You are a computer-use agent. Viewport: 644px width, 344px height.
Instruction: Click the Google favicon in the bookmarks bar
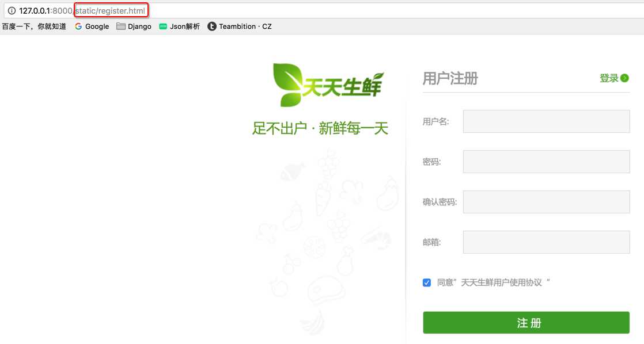[78, 26]
